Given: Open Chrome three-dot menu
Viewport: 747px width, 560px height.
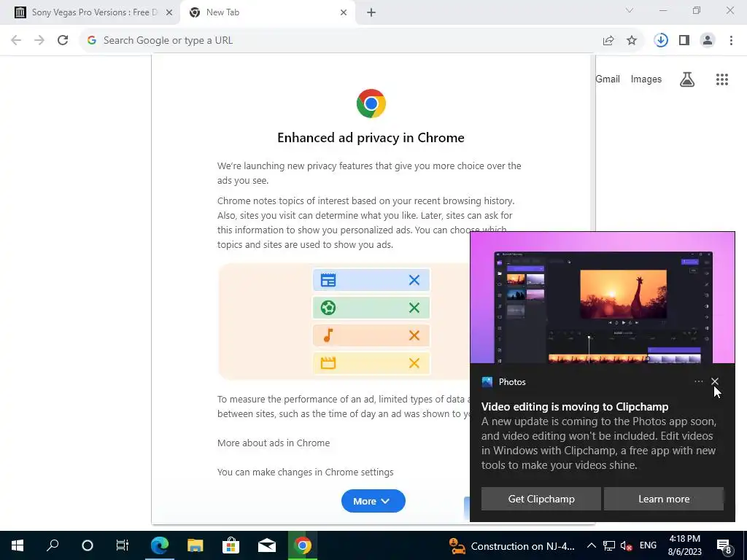Looking at the screenshot, I should pos(731,41).
